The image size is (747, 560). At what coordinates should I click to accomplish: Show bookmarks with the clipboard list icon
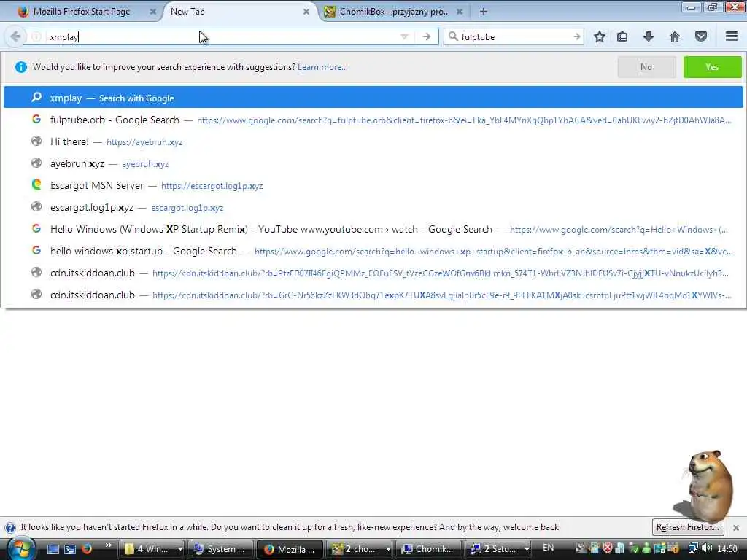622,36
